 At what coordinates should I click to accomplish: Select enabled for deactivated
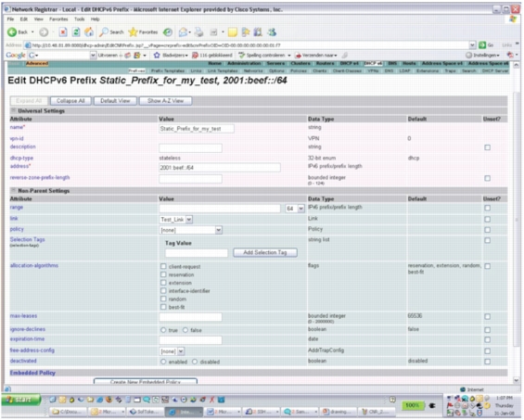[163, 362]
